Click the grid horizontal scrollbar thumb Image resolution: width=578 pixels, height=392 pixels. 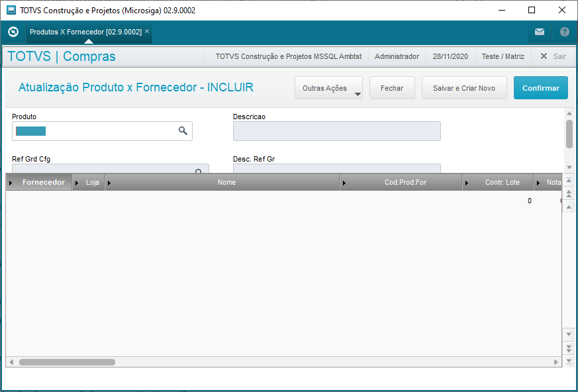(x=66, y=362)
